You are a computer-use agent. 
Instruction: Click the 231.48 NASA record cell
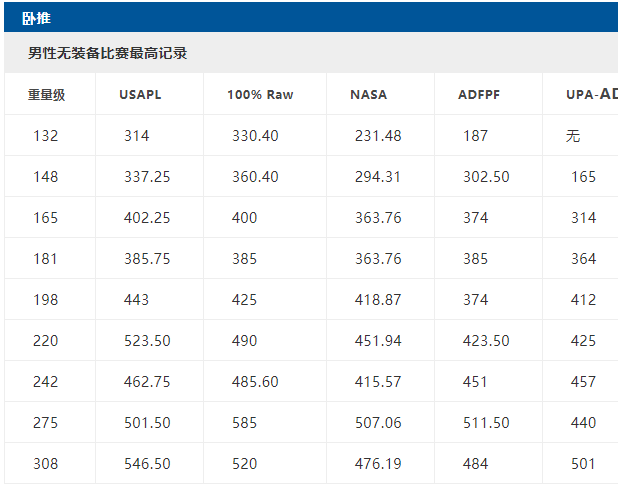pyautogui.click(x=378, y=136)
